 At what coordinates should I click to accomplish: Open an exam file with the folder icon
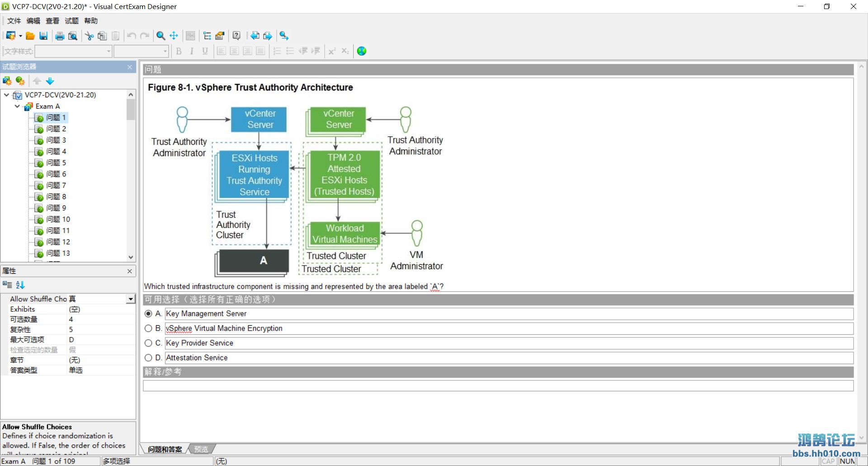pos(30,36)
